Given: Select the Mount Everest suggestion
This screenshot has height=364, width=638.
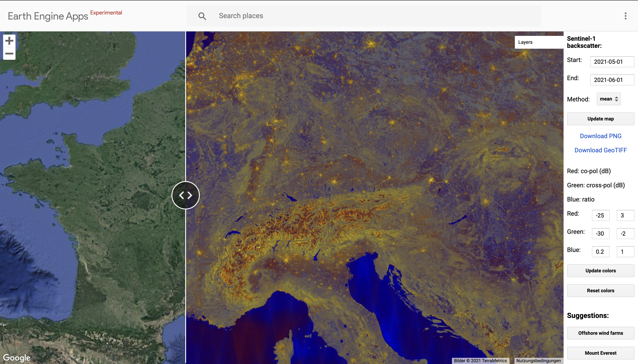Looking at the screenshot, I should coord(600,353).
